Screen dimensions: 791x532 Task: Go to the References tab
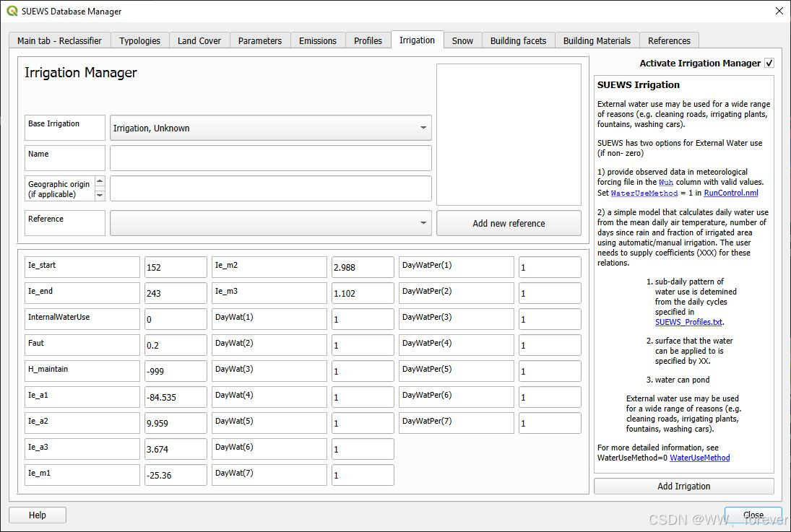[x=669, y=41]
